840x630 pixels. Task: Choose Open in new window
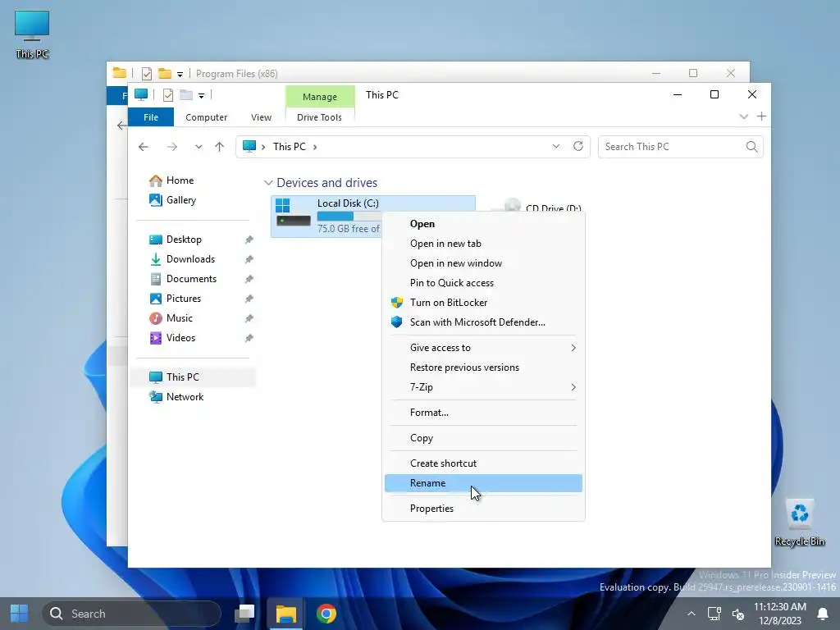(x=483, y=263)
